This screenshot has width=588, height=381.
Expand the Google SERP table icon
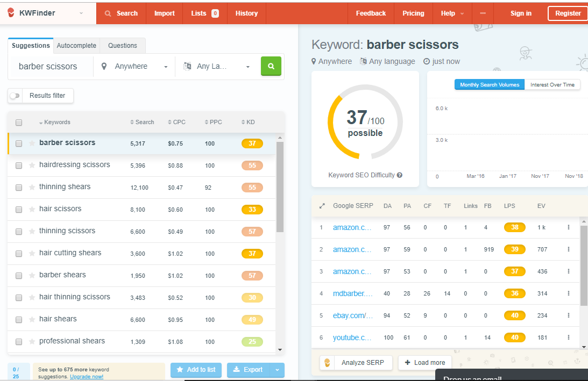coord(322,206)
